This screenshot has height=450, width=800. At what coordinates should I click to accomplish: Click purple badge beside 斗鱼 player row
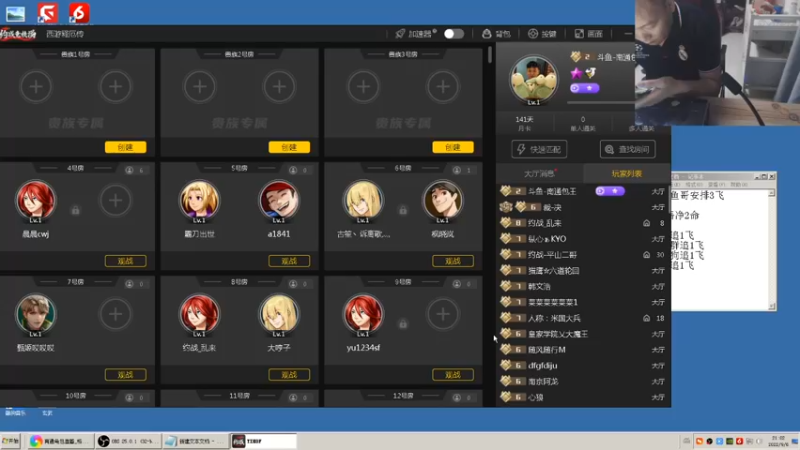pyautogui.click(x=610, y=191)
